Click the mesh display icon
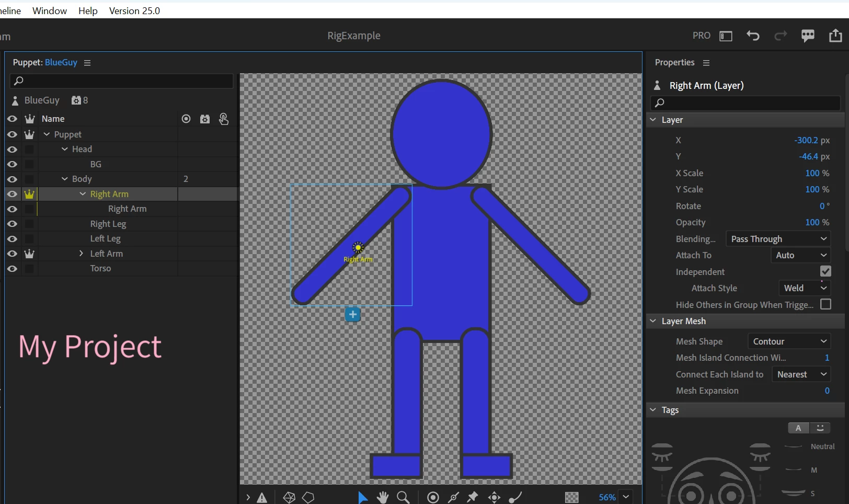Screen dimensions: 849x504 pos(289,497)
